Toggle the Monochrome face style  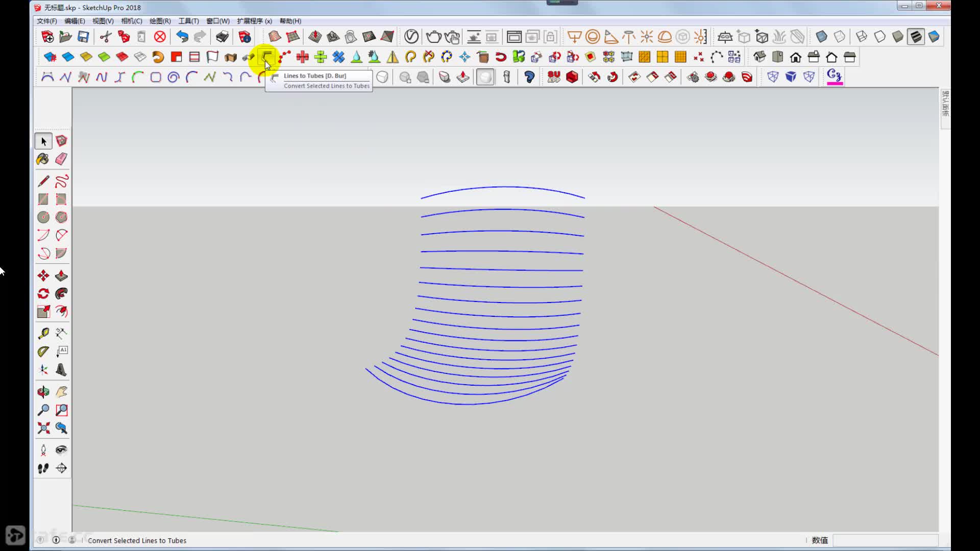pyautogui.click(x=934, y=37)
